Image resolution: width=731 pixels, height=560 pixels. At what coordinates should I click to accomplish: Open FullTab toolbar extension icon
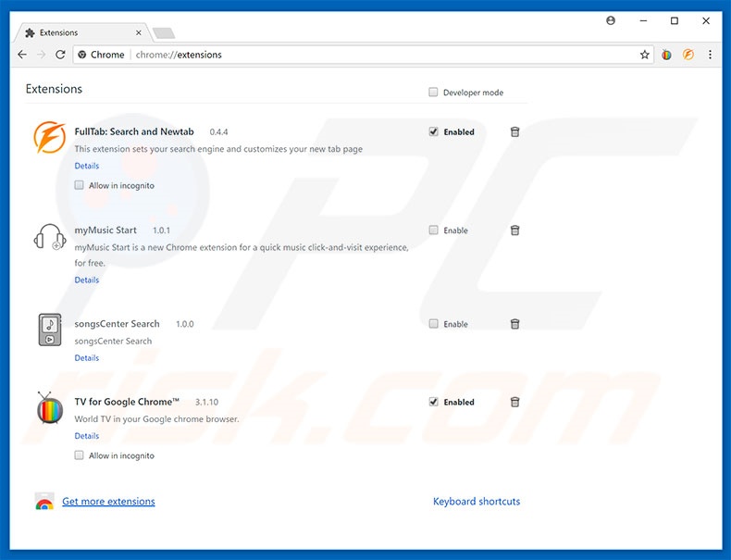point(688,55)
